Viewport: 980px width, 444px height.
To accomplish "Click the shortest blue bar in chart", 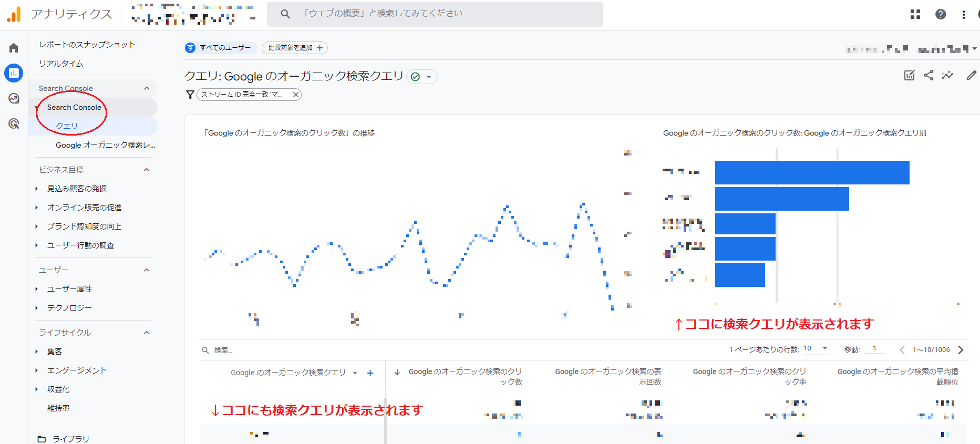I will (x=740, y=275).
